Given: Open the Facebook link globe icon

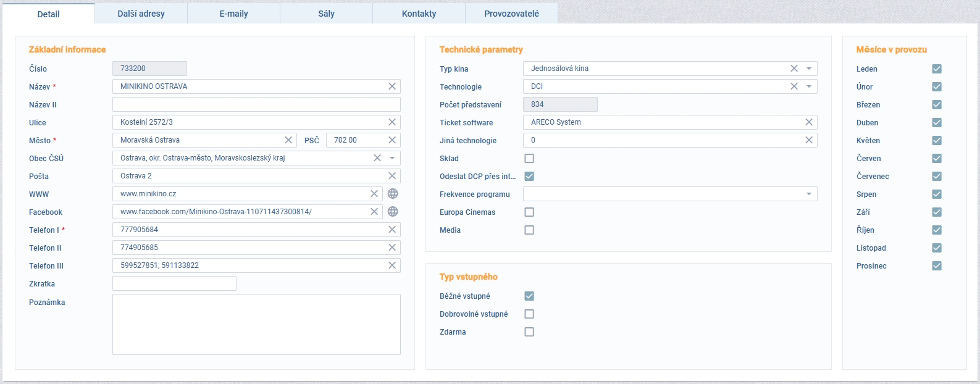Looking at the screenshot, I should [393, 212].
